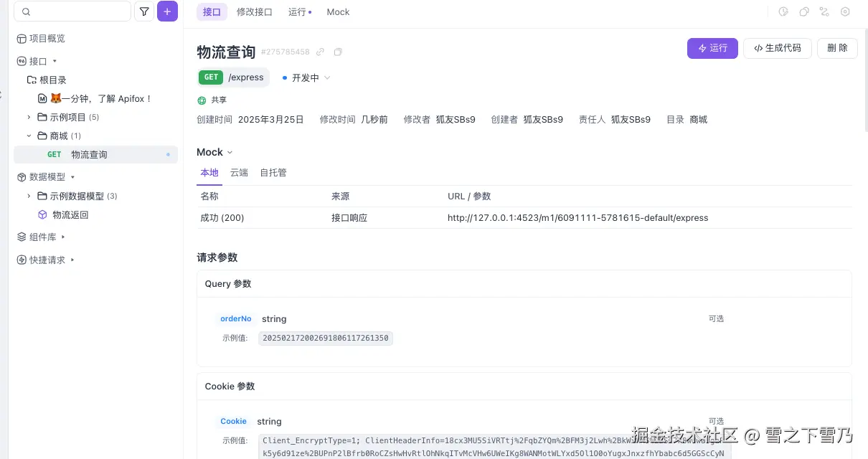The image size is (868, 459).
Task: Click the filter funnel icon in sidebar
Action: pos(144,11)
